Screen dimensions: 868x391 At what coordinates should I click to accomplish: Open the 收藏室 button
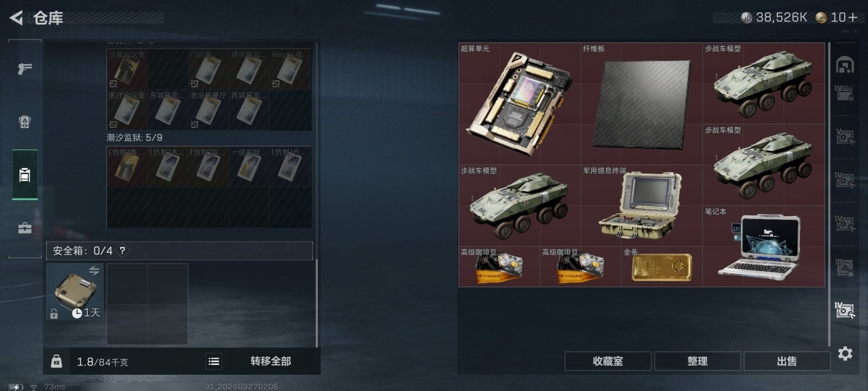tap(608, 361)
